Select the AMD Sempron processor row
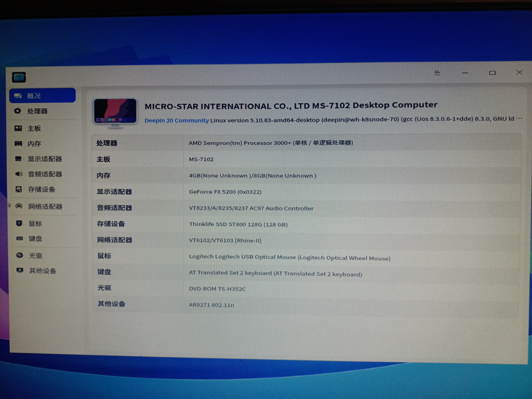Image resolution: width=532 pixels, height=399 pixels. [x=265, y=143]
